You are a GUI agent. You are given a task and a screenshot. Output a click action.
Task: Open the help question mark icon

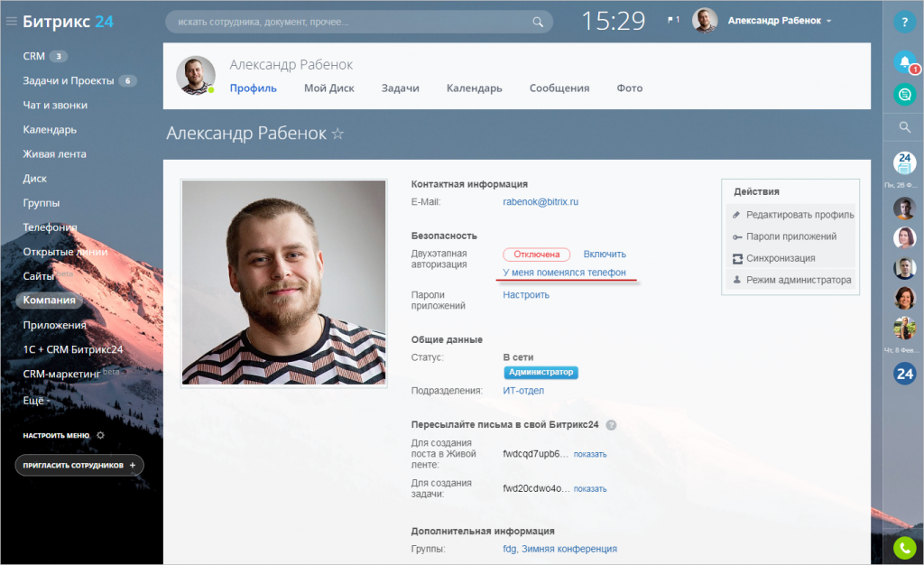click(904, 22)
